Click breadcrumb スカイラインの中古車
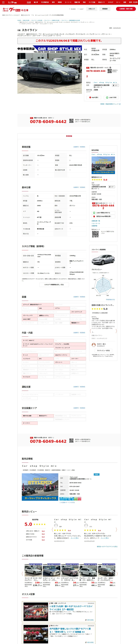 point(37,21)
